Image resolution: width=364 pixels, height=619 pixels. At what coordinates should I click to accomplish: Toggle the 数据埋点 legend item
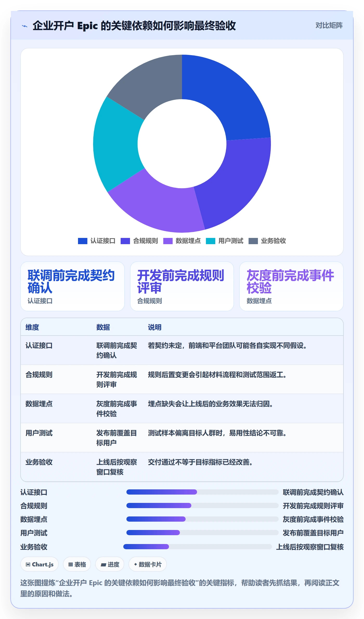(x=182, y=241)
